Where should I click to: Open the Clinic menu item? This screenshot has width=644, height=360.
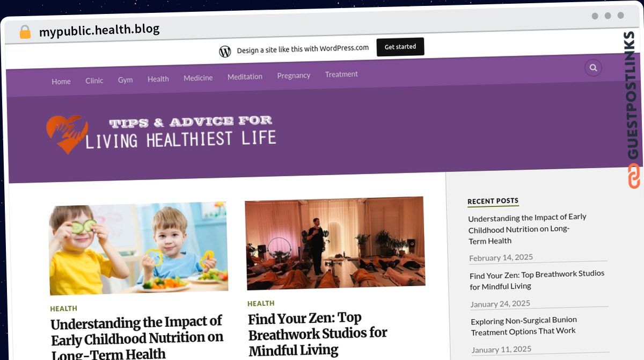pos(94,81)
